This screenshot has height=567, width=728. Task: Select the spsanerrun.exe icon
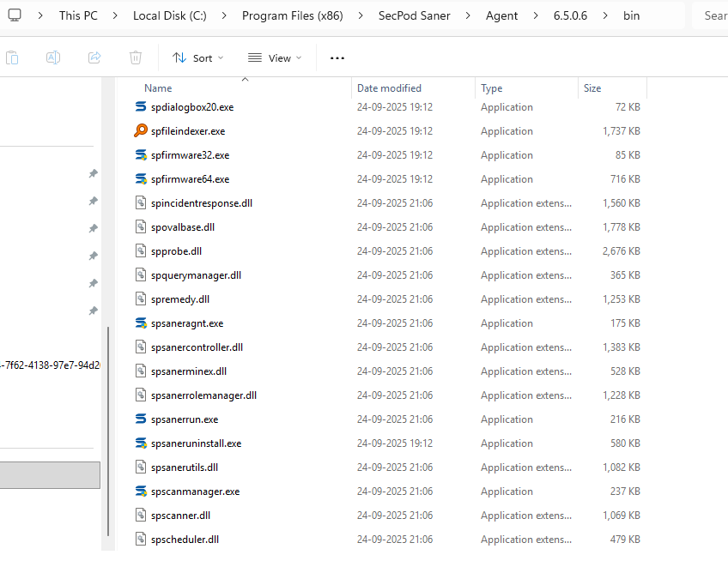(x=141, y=419)
